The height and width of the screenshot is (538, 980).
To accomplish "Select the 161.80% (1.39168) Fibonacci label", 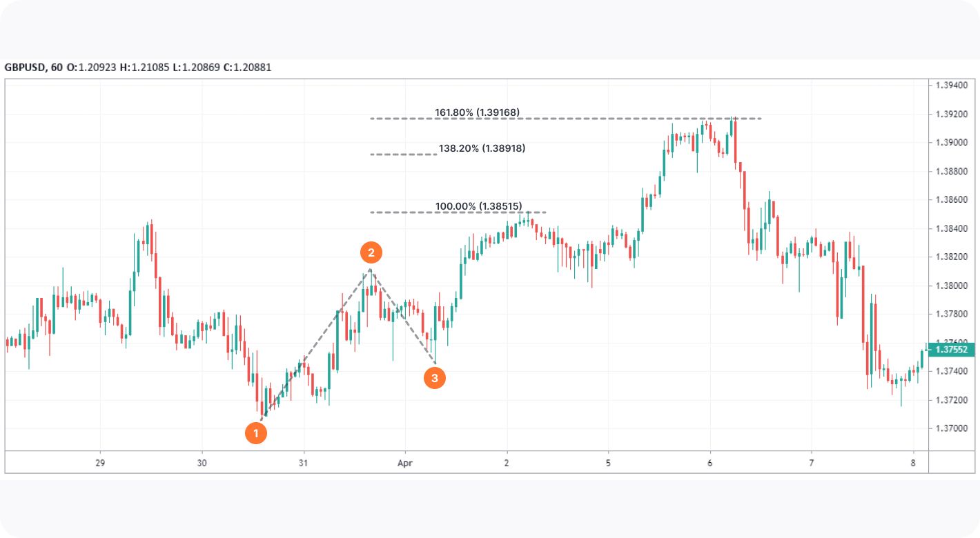I will (477, 112).
